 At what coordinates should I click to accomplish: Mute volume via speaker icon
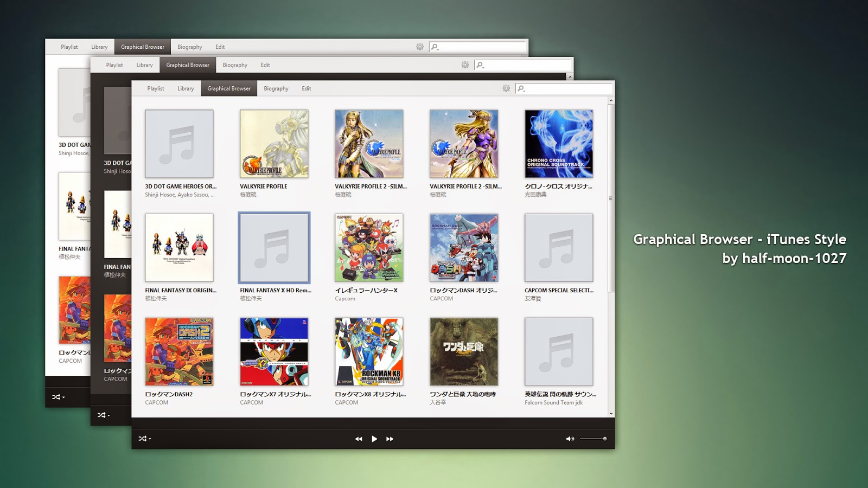coord(570,439)
